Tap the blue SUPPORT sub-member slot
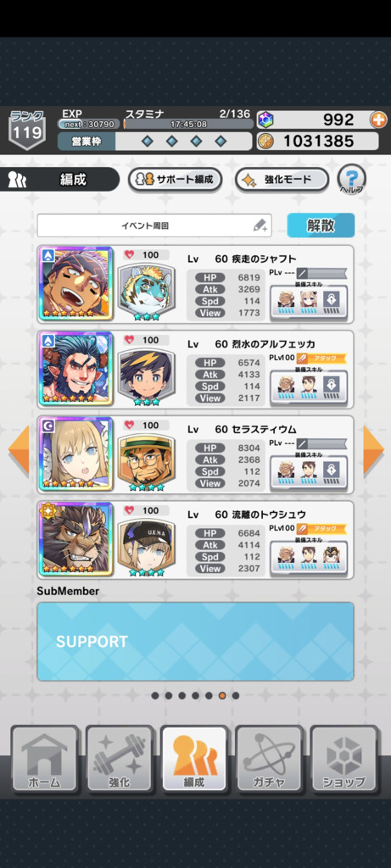This screenshot has height=868, width=391. 195,642
